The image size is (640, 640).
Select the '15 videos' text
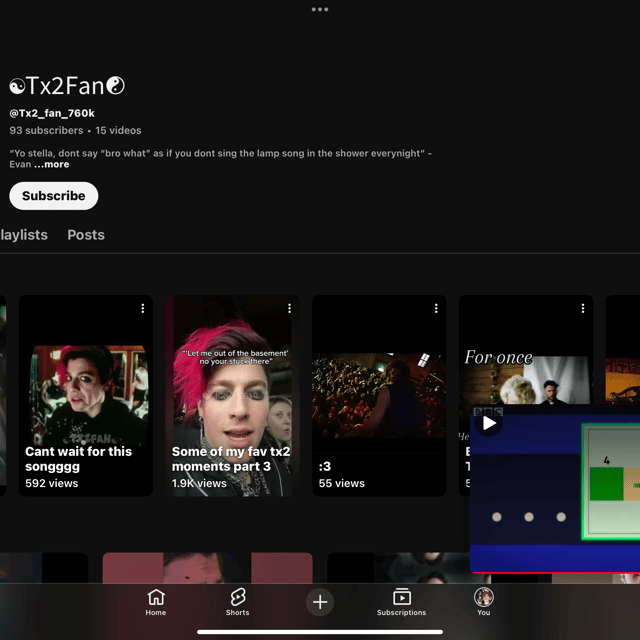[x=118, y=130]
